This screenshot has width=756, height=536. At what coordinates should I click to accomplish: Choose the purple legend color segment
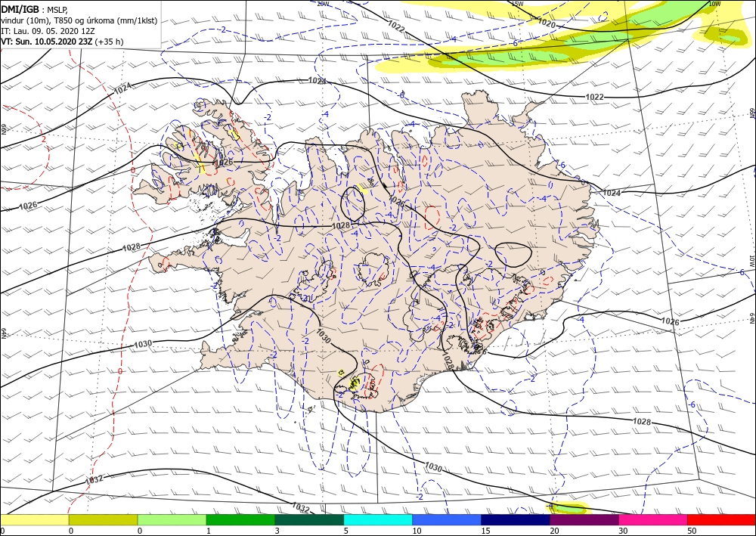[x=584, y=519]
